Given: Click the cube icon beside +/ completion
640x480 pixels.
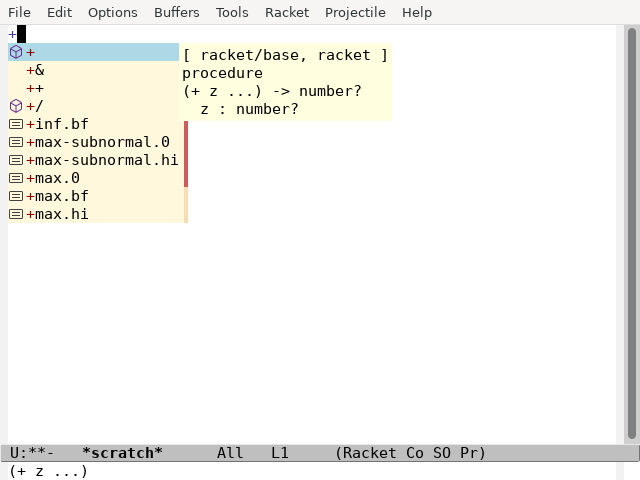Looking at the screenshot, I should coord(16,106).
